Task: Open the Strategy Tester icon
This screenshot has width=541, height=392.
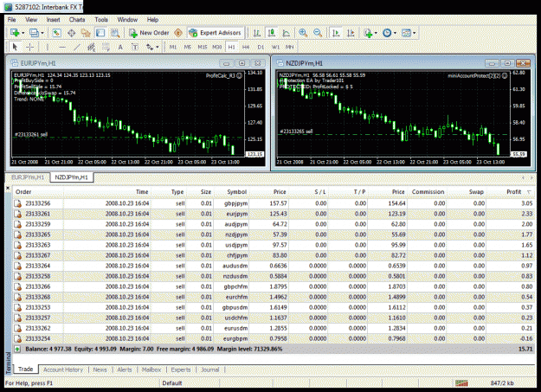Action: [x=115, y=33]
